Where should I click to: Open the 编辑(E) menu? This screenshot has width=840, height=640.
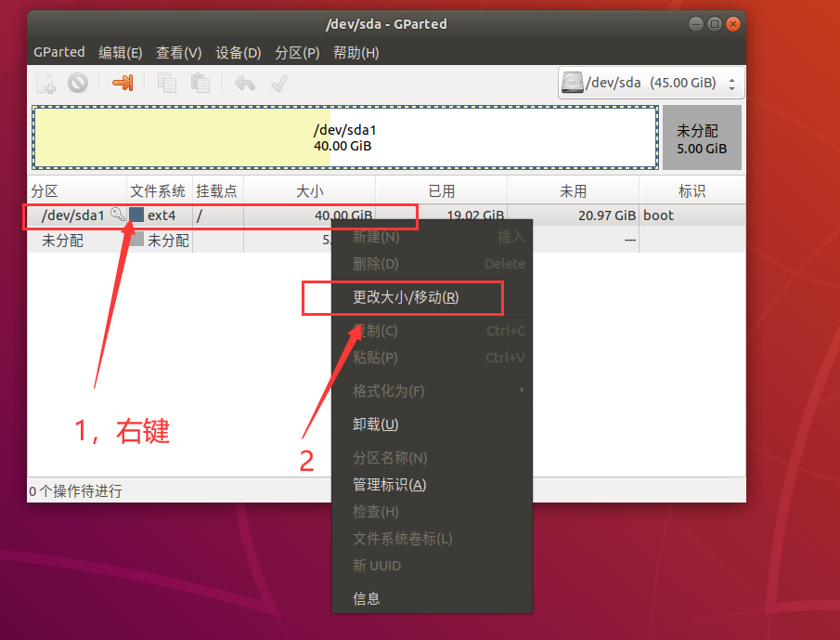tap(121, 53)
